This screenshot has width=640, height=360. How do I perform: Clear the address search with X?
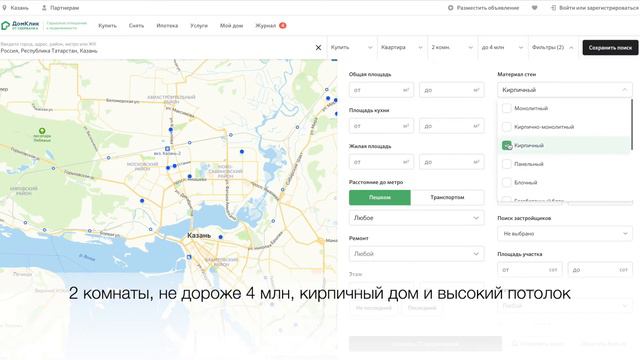click(x=318, y=48)
